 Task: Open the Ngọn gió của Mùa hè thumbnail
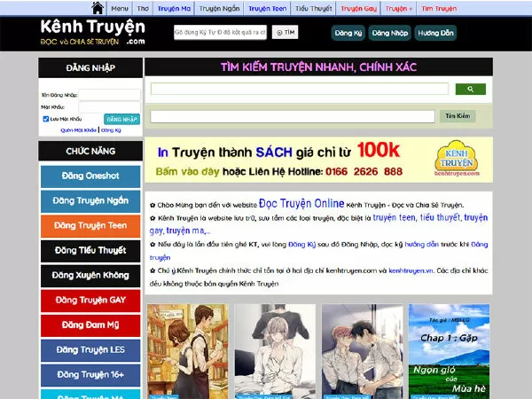tap(450, 351)
